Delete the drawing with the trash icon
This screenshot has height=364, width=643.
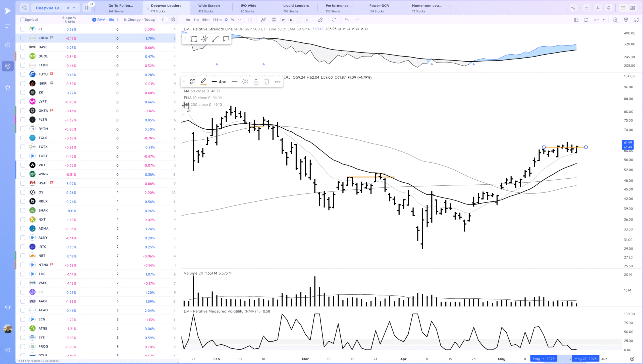coord(267,82)
